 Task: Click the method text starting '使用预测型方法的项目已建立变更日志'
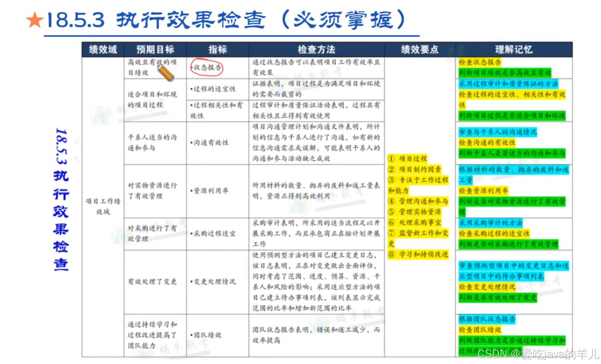(316, 282)
